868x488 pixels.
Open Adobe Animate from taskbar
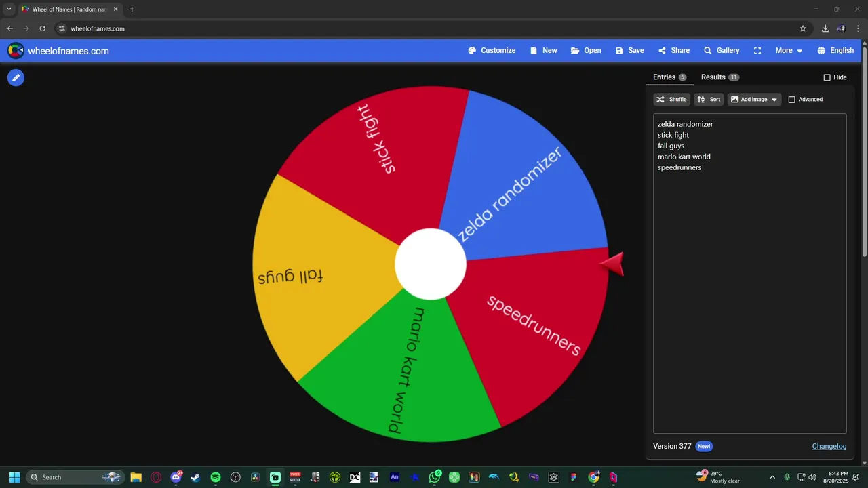(395, 477)
